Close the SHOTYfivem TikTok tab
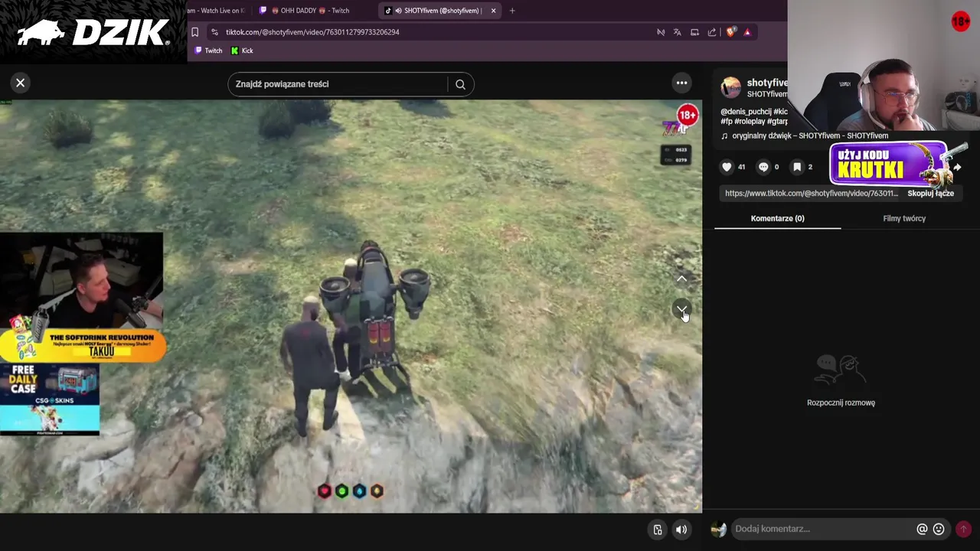Screen dimensions: 980x551 [x=494, y=11]
